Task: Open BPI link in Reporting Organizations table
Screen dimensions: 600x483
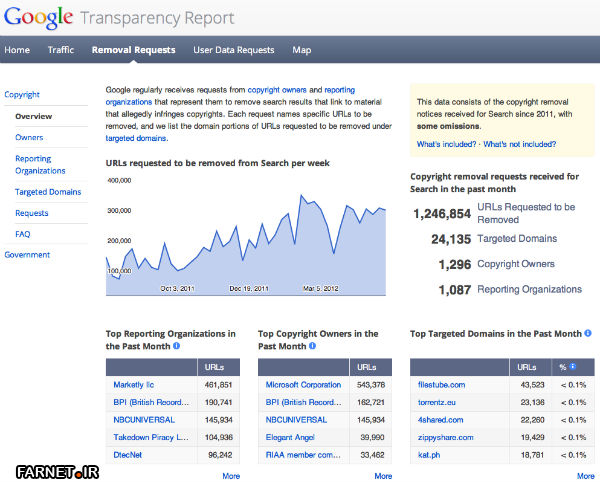Action: click(x=151, y=402)
